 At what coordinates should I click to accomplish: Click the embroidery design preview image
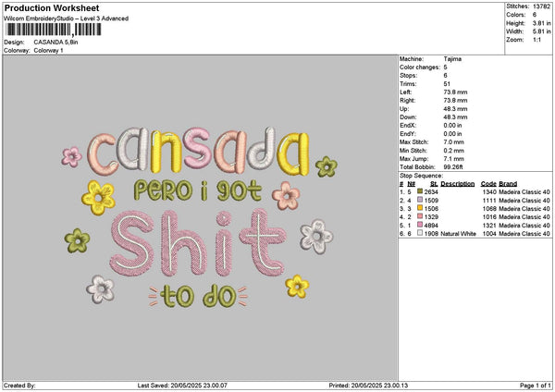point(200,217)
